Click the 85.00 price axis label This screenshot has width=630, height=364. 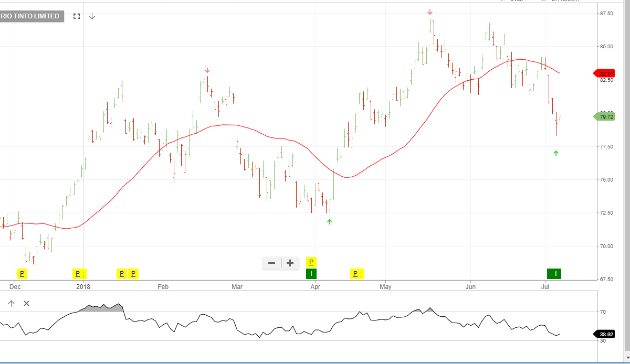pos(606,47)
